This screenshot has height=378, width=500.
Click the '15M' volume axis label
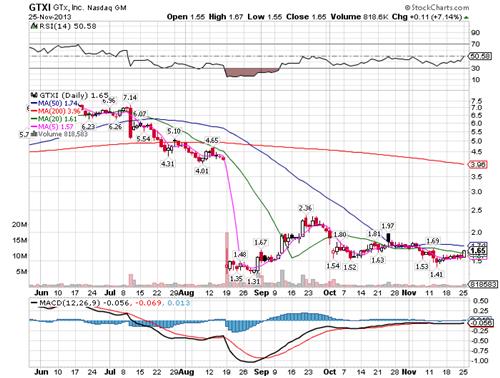20,240
